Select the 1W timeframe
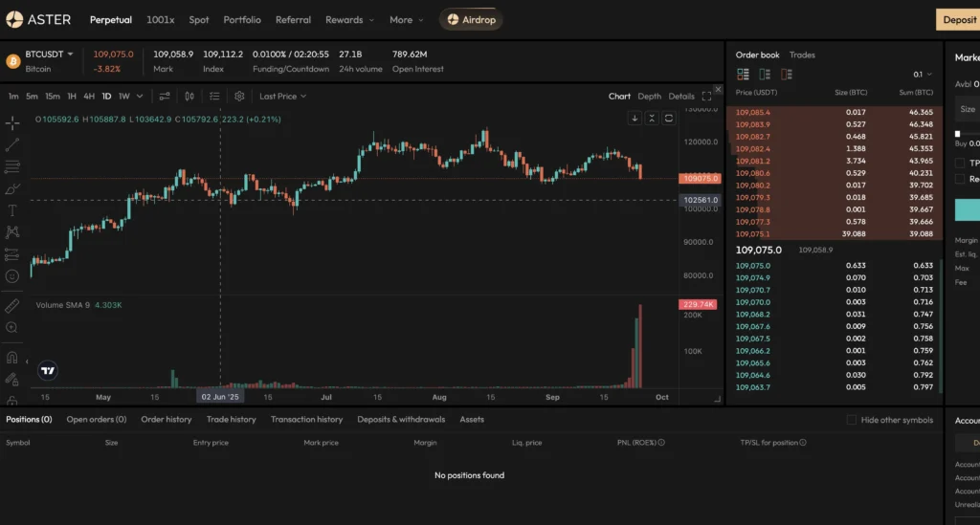 123,97
